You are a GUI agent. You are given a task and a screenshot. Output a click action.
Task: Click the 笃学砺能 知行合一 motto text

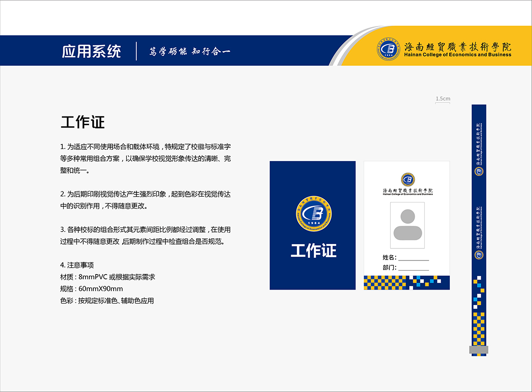coord(190,51)
